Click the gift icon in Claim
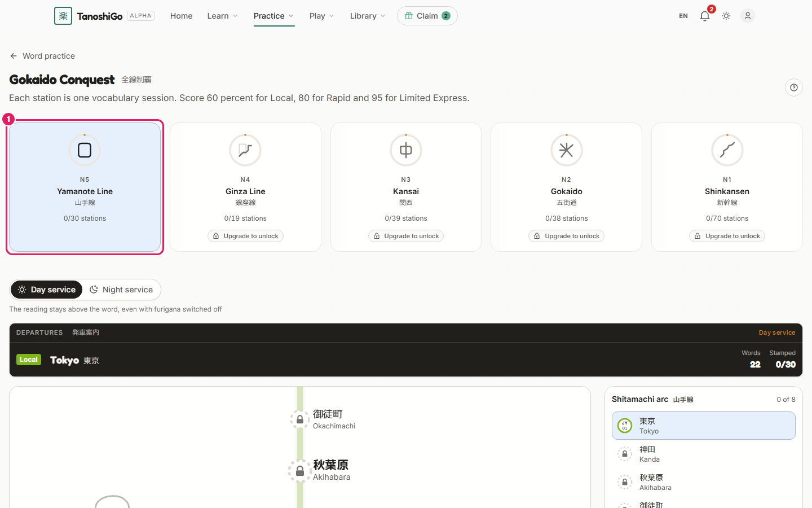 409,16
